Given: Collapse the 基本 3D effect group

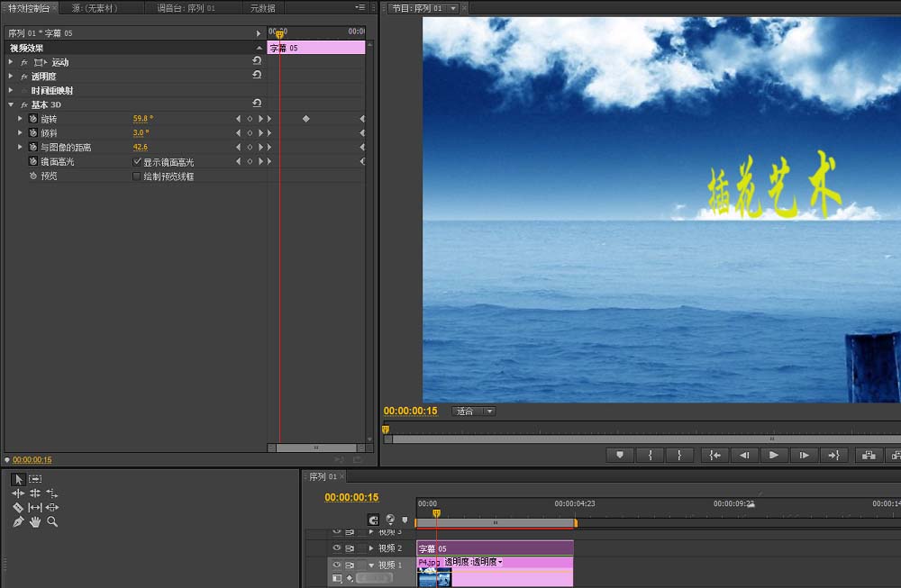Looking at the screenshot, I should tap(11, 105).
